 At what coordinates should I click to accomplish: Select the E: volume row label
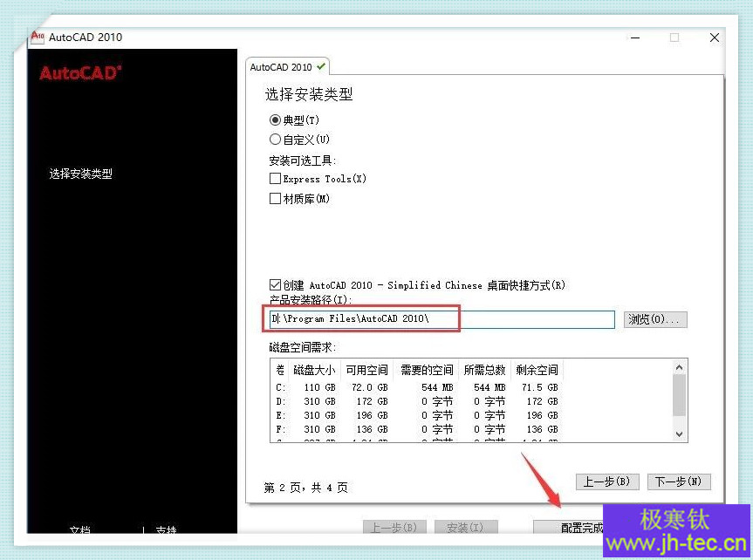(x=280, y=415)
